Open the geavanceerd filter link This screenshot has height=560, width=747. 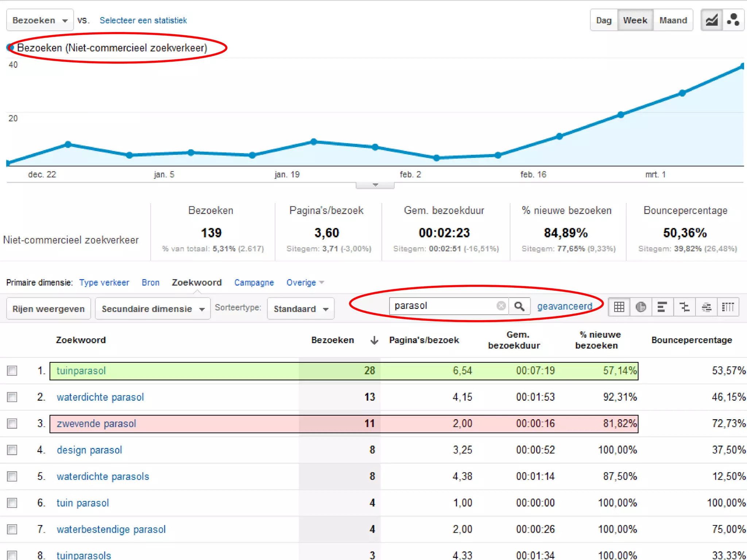tap(564, 306)
